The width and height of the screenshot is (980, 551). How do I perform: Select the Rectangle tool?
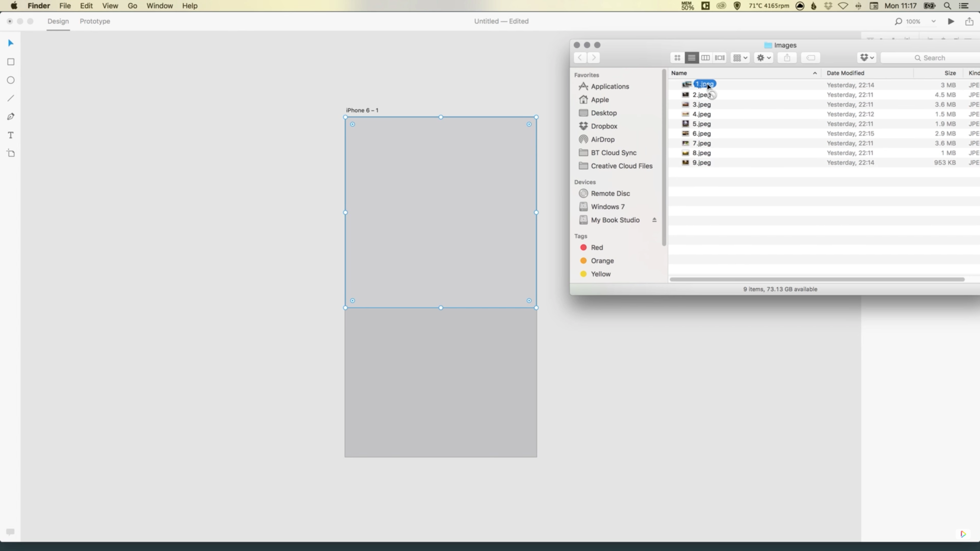(x=10, y=62)
